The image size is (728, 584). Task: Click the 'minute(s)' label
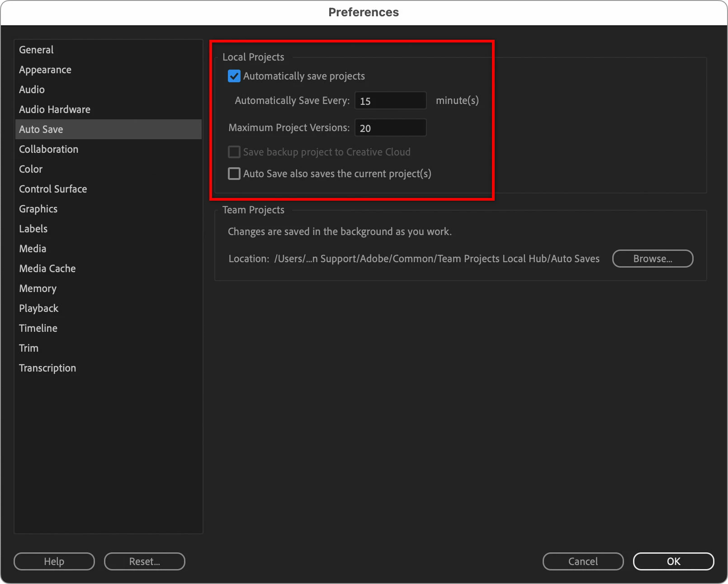[x=457, y=100]
